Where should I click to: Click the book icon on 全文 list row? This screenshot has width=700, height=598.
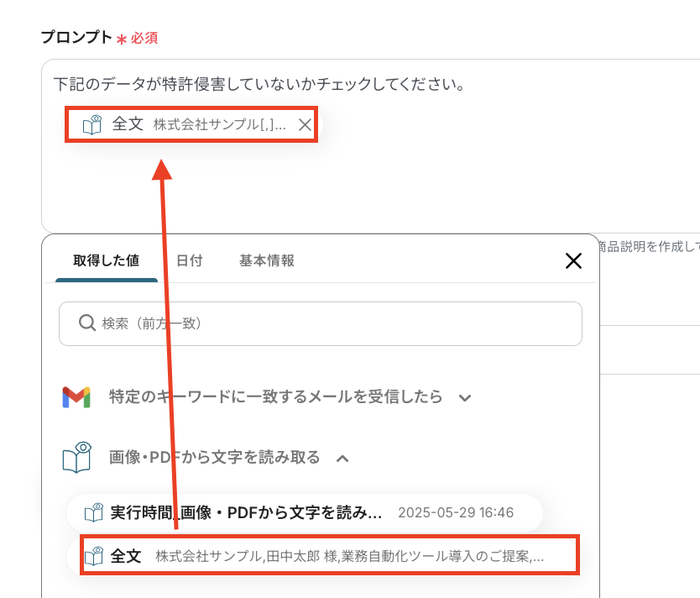click(x=94, y=556)
